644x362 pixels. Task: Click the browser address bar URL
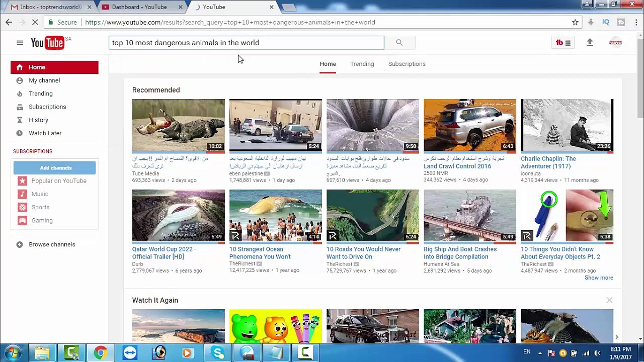[x=230, y=22]
